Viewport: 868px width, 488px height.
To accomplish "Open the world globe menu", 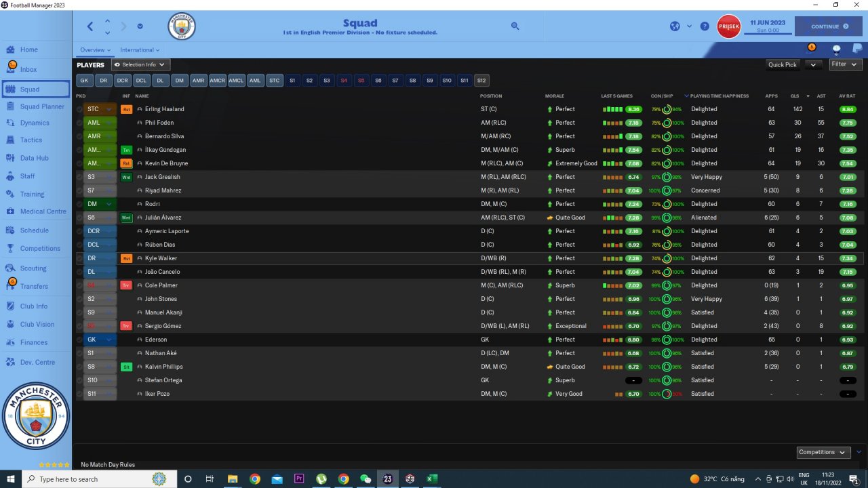I will (x=675, y=26).
